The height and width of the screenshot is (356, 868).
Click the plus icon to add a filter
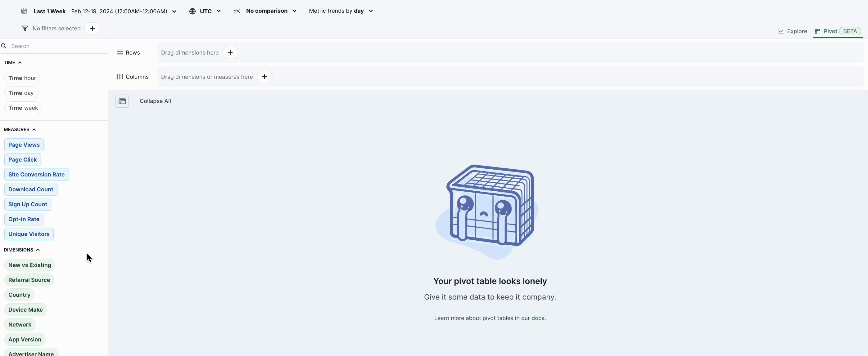92,29
